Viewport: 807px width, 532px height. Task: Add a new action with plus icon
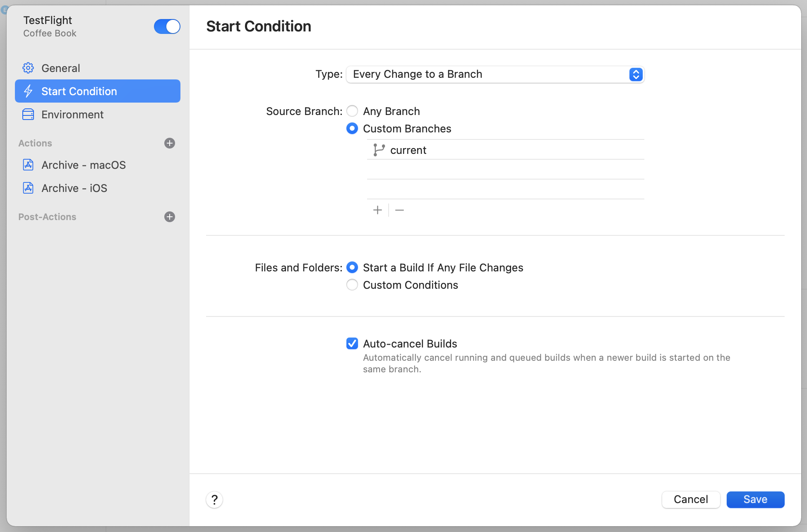pos(170,143)
